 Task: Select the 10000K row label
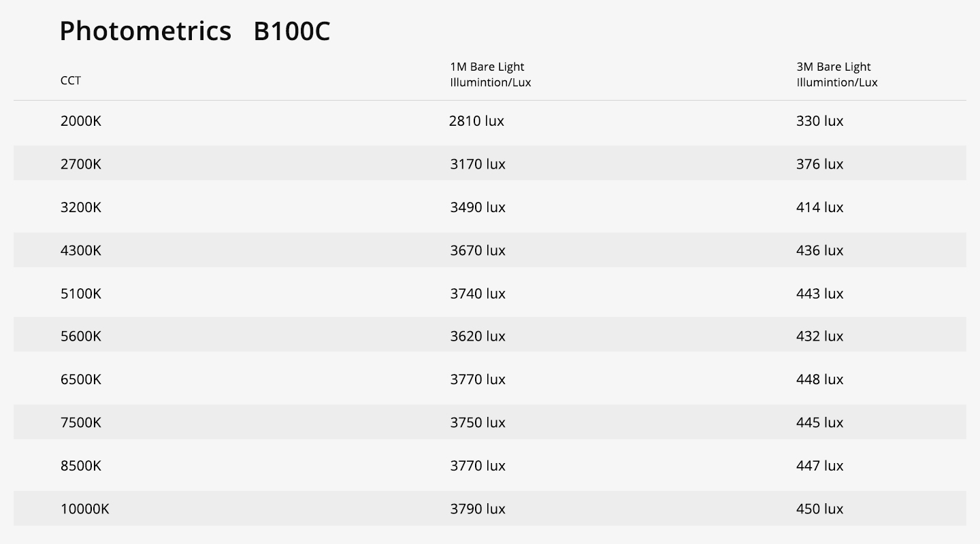[84, 509]
